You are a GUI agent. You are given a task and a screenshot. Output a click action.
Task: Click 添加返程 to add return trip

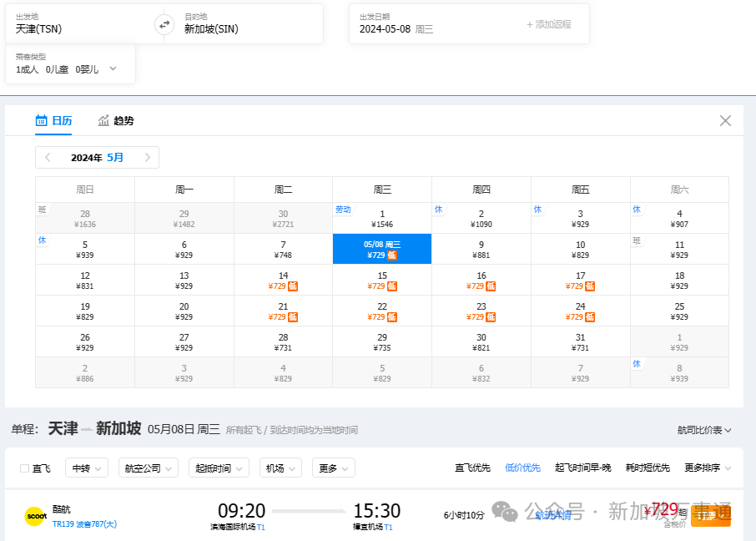coord(549,24)
